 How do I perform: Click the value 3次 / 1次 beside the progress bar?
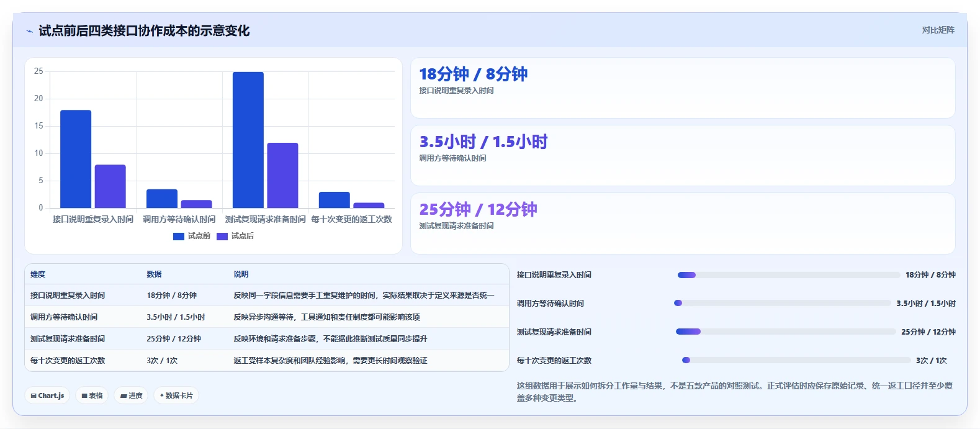932,361
